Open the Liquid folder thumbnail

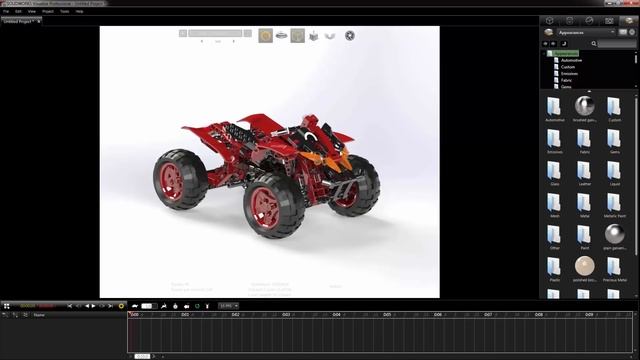click(x=614, y=171)
